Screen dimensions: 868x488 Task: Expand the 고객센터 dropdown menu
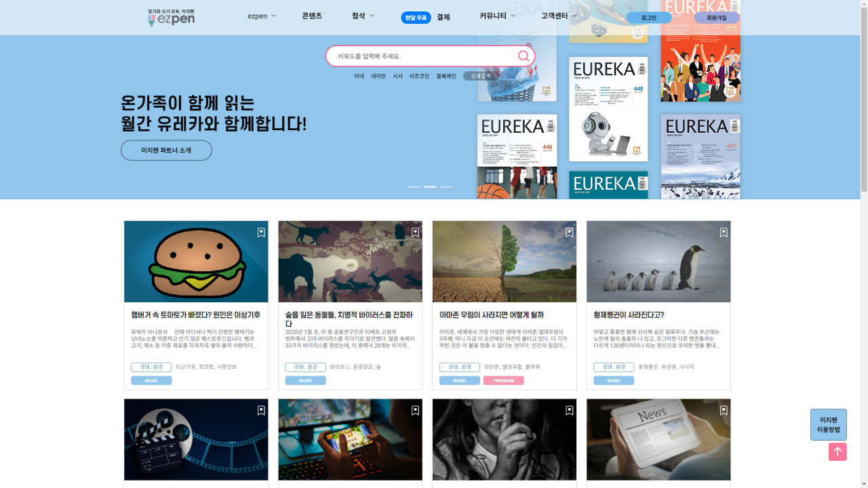pos(559,16)
